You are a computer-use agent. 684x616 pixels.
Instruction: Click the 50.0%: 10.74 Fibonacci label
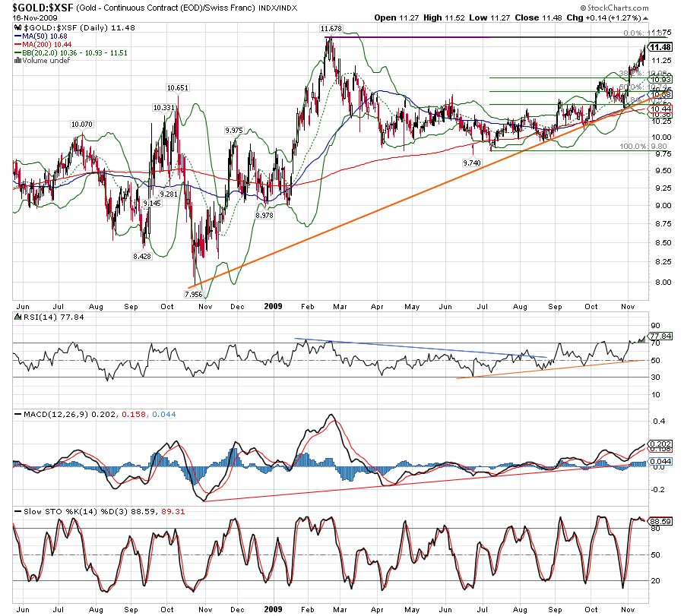(x=643, y=87)
